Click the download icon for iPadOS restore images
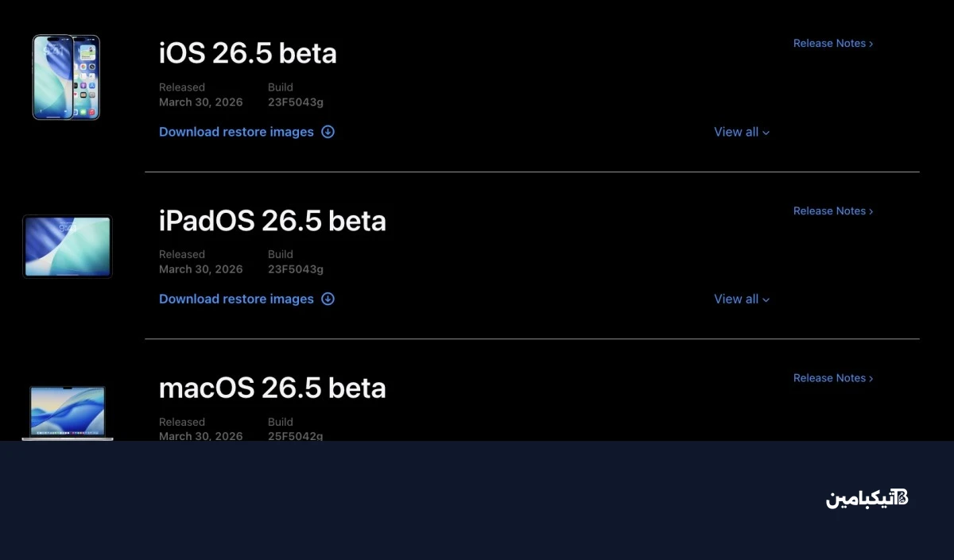 tap(328, 299)
